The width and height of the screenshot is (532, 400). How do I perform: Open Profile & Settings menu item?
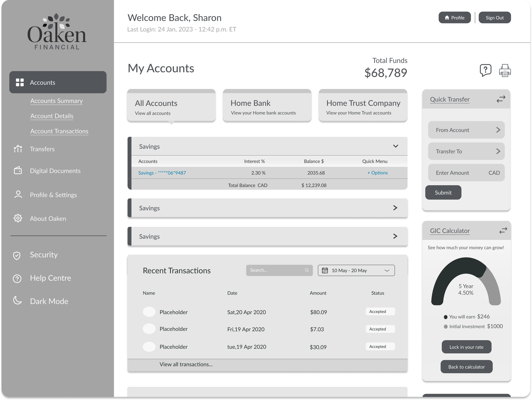tap(53, 195)
